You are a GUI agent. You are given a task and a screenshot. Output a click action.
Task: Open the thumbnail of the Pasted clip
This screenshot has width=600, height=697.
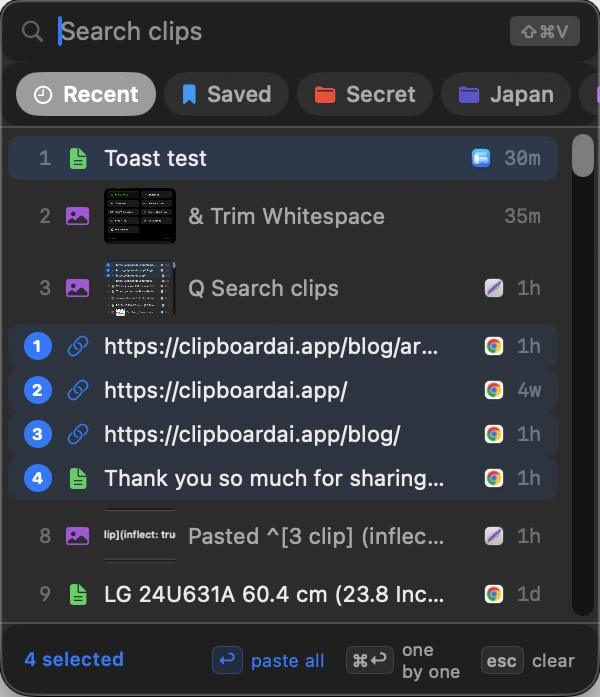pos(140,535)
